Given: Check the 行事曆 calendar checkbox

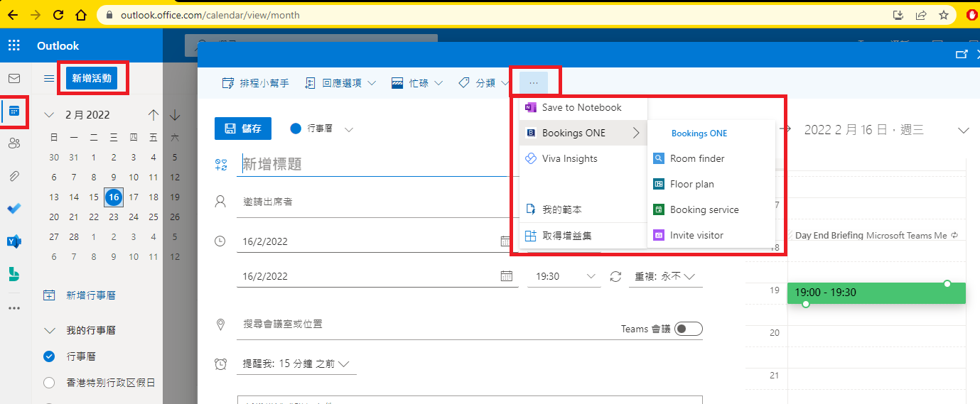Looking at the screenshot, I should [x=49, y=356].
